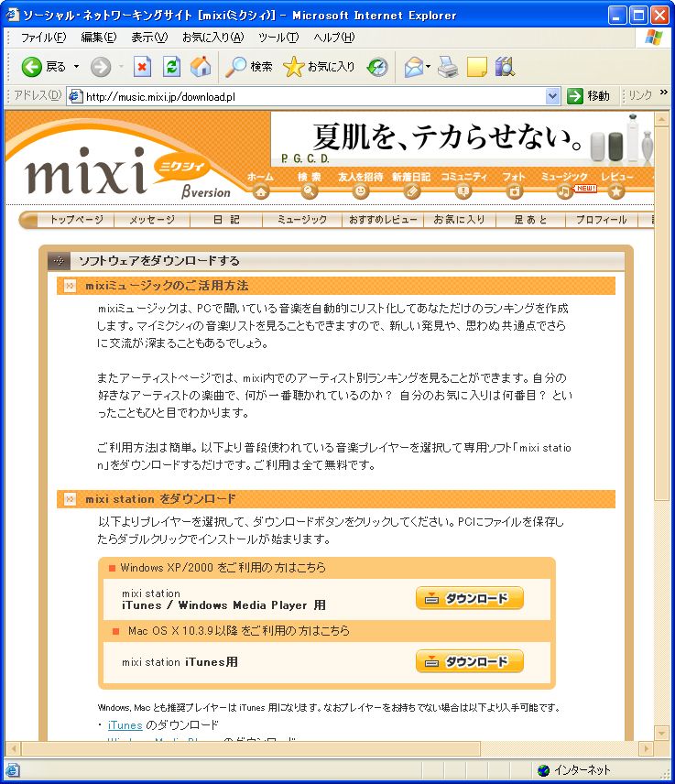The height and width of the screenshot is (784, 675).
Task: Click the 夏肌を、テカらせない banner ad
Action: tap(463, 138)
